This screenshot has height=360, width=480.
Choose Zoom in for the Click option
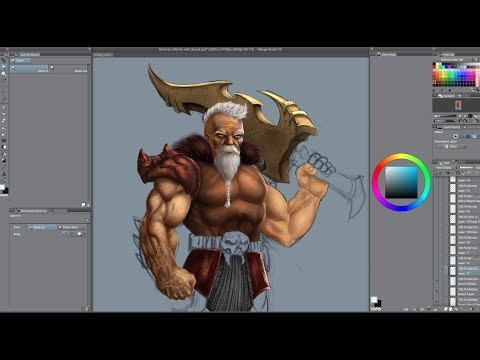pos(42,227)
